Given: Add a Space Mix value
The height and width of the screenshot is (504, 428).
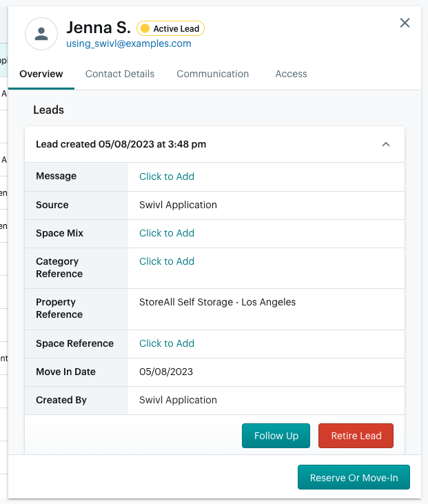Looking at the screenshot, I should [x=167, y=233].
